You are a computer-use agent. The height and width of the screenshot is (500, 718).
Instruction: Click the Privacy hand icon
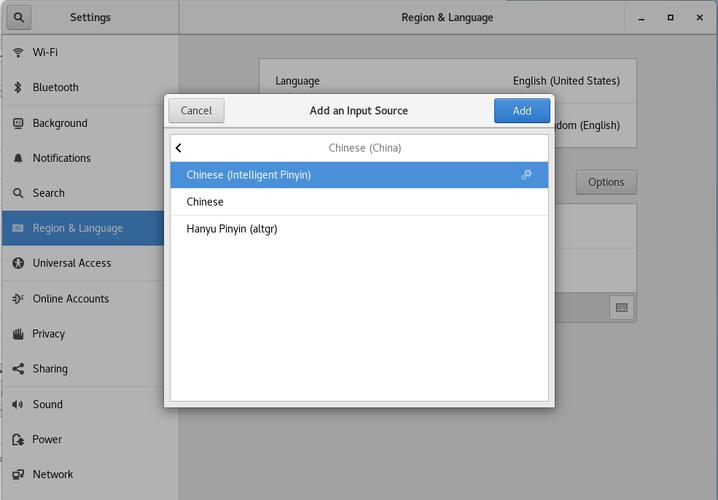click(x=18, y=334)
